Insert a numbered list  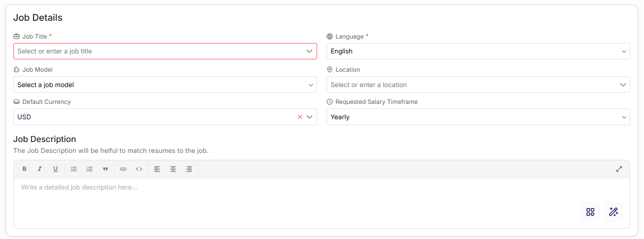pos(89,169)
